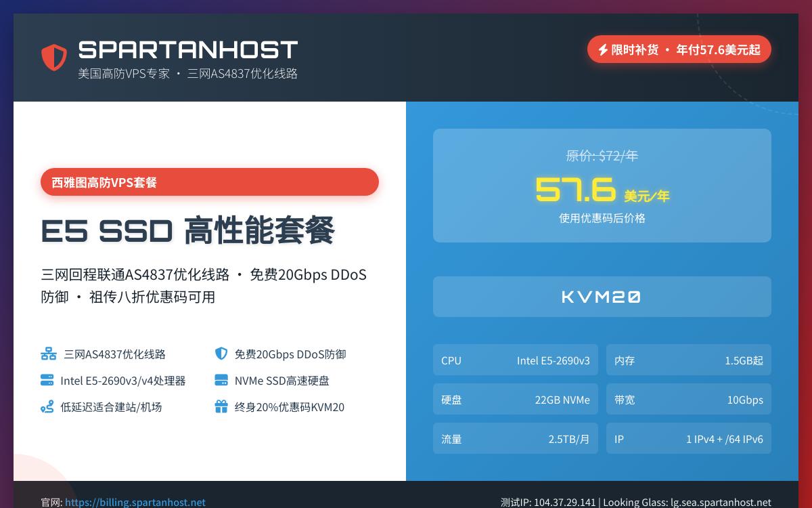The height and width of the screenshot is (508, 812).
Task: Click the route icon beside 低延迟适合建站/机场
Action: [x=47, y=406]
